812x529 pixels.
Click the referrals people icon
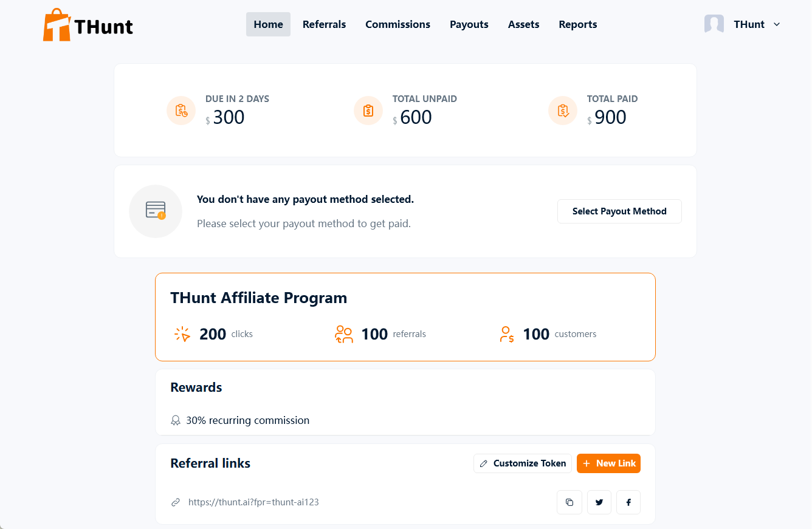(x=344, y=334)
